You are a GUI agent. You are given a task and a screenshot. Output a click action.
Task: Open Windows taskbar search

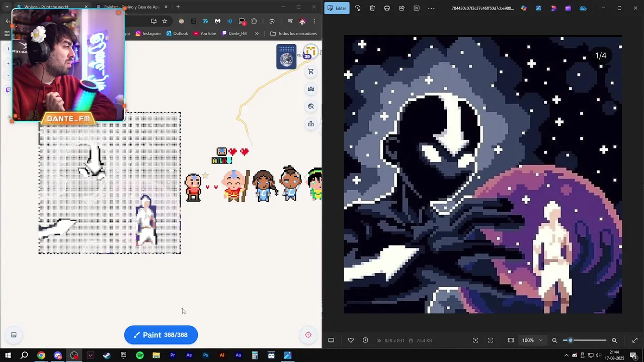[24, 355]
